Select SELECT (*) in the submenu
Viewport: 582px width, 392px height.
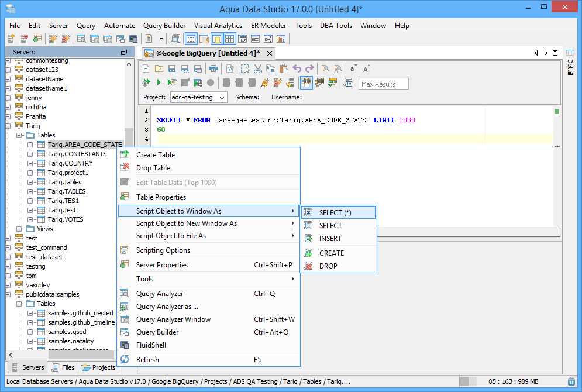[x=339, y=213]
